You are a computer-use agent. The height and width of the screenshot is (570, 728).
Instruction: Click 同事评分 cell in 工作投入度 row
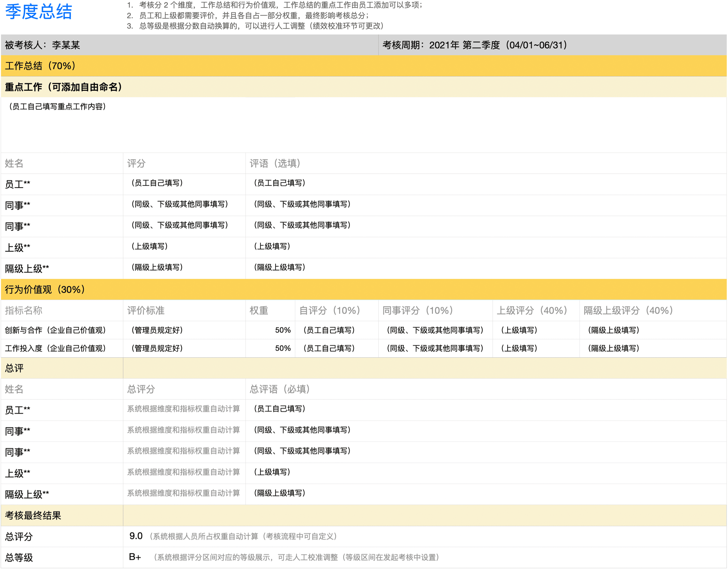[x=435, y=348]
